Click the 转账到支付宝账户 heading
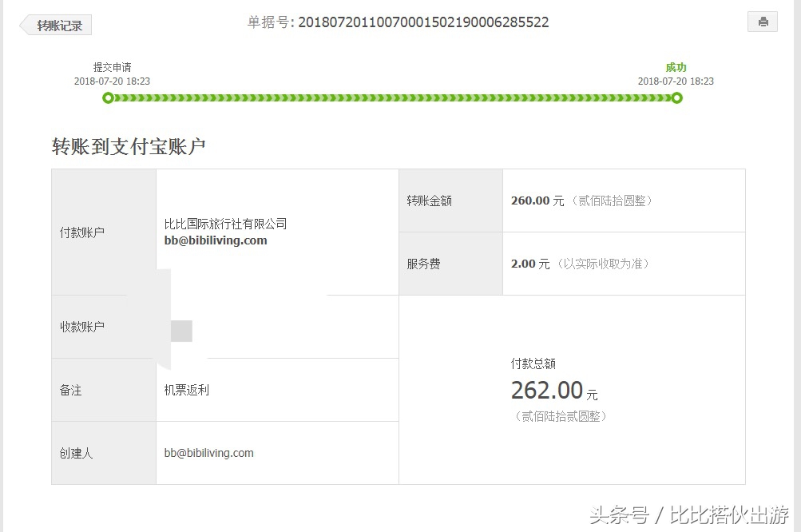This screenshot has height=532, width=801. (128, 146)
